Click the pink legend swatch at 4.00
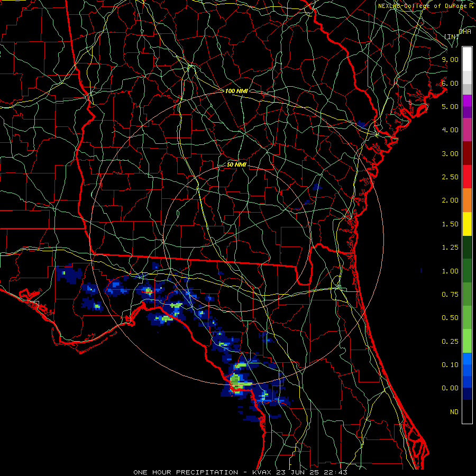The width and height of the screenshot is (476, 476). tap(467, 130)
